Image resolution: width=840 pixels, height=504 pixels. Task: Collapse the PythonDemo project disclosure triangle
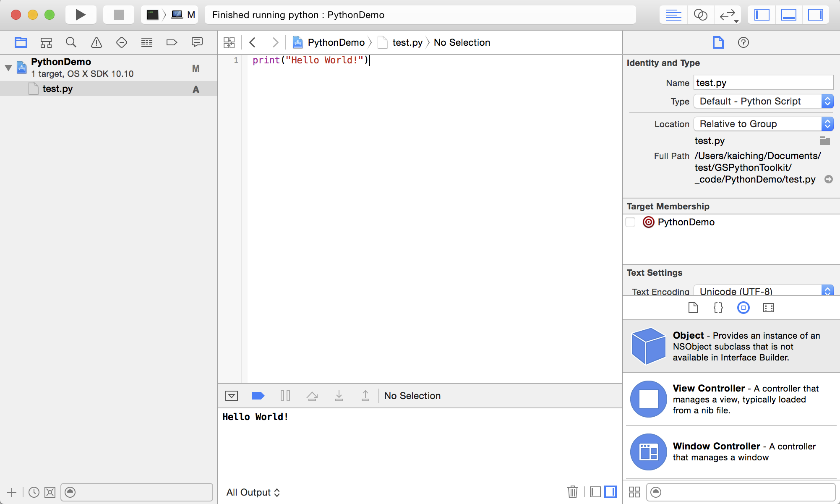coord(8,68)
